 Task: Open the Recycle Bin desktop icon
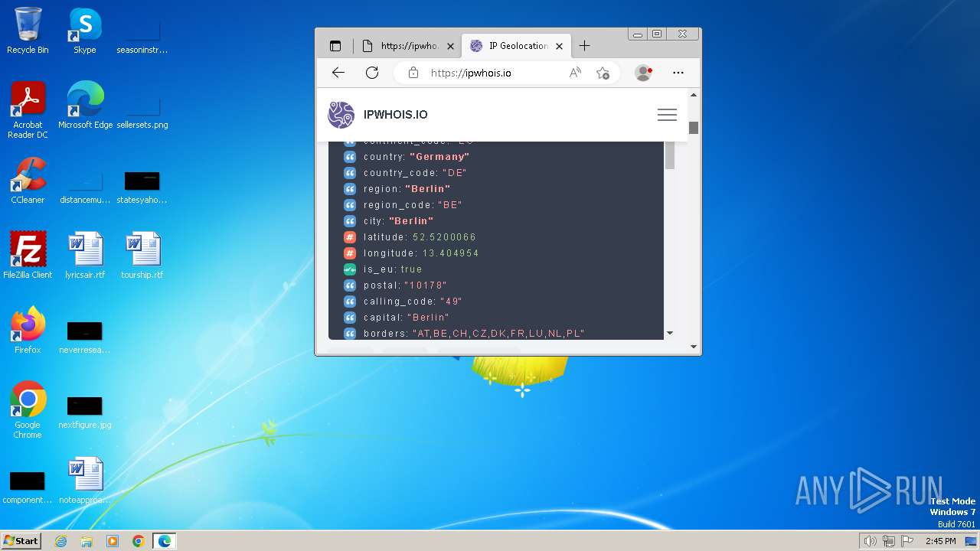pyautogui.click(x=28, y=31)
